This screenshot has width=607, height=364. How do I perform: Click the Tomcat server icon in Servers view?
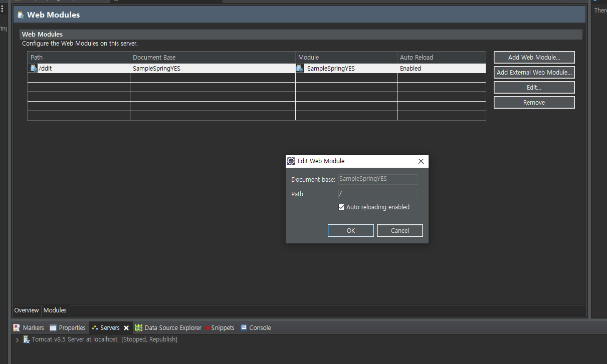point(26,339)
